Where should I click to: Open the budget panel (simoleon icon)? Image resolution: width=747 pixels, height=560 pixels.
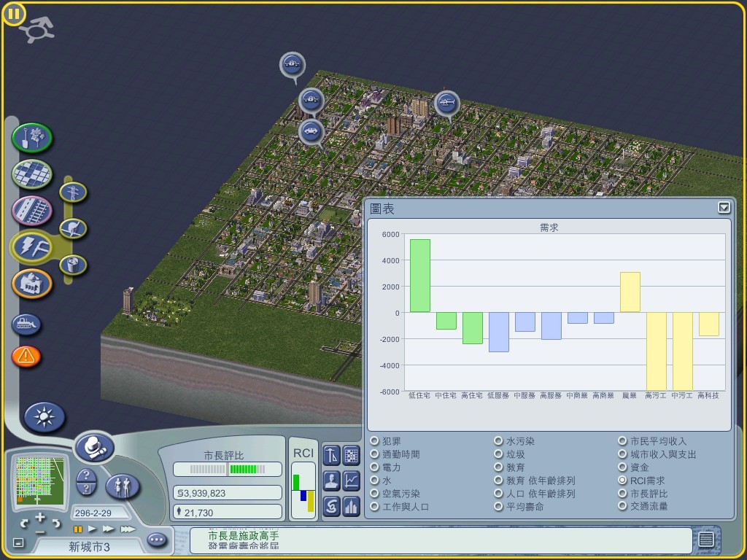[x=332, y=506]
